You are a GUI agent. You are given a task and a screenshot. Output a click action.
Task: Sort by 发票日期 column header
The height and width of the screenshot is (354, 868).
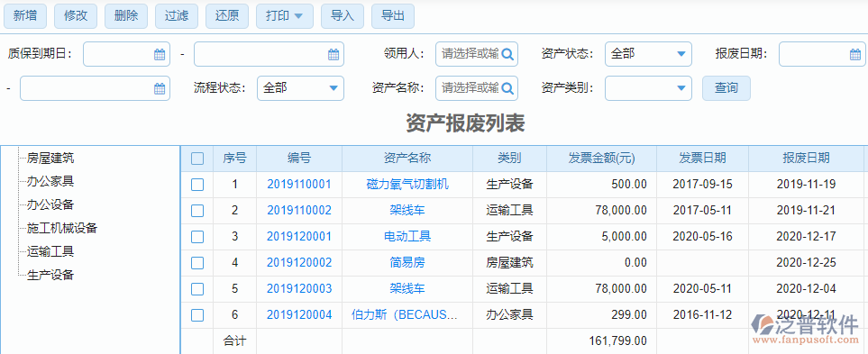[x=702, y=159]
